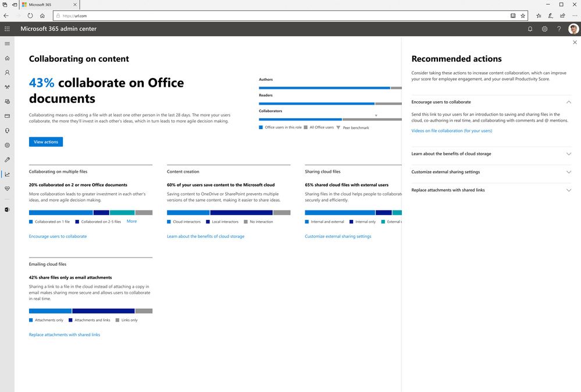581x392 pixels.
Task: Click the Microsoft 365 admin center title
Action: (x=59, y=29)
